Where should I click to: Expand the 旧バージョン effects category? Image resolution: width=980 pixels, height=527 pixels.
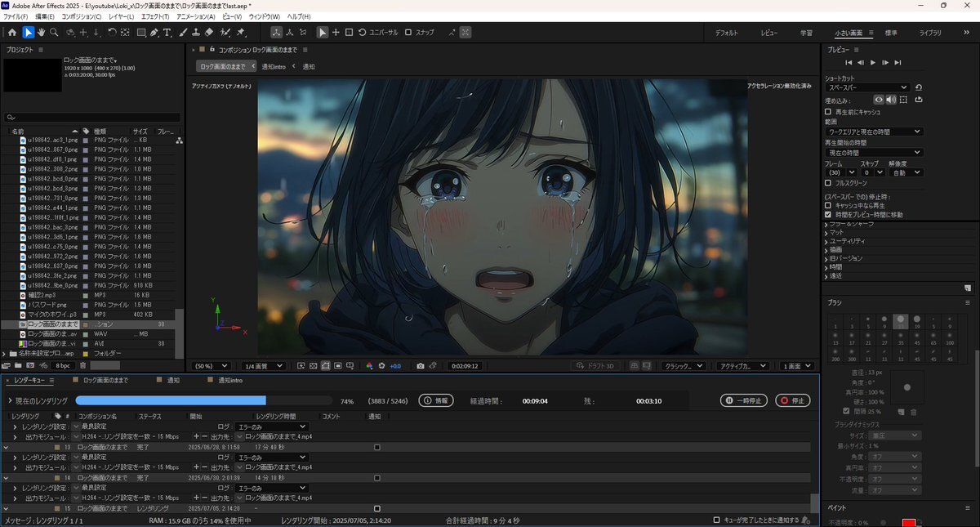(826, 259)
